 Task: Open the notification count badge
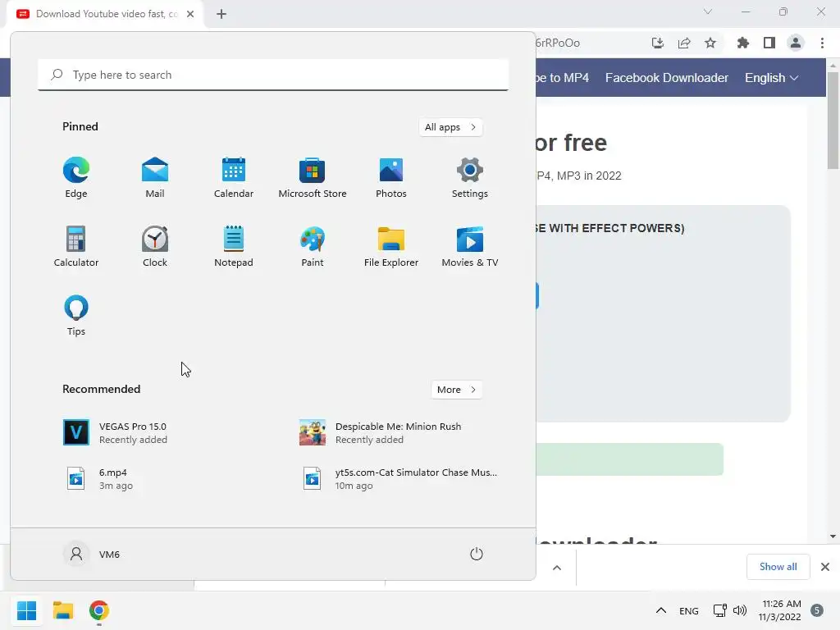click(x=817, y=610)
